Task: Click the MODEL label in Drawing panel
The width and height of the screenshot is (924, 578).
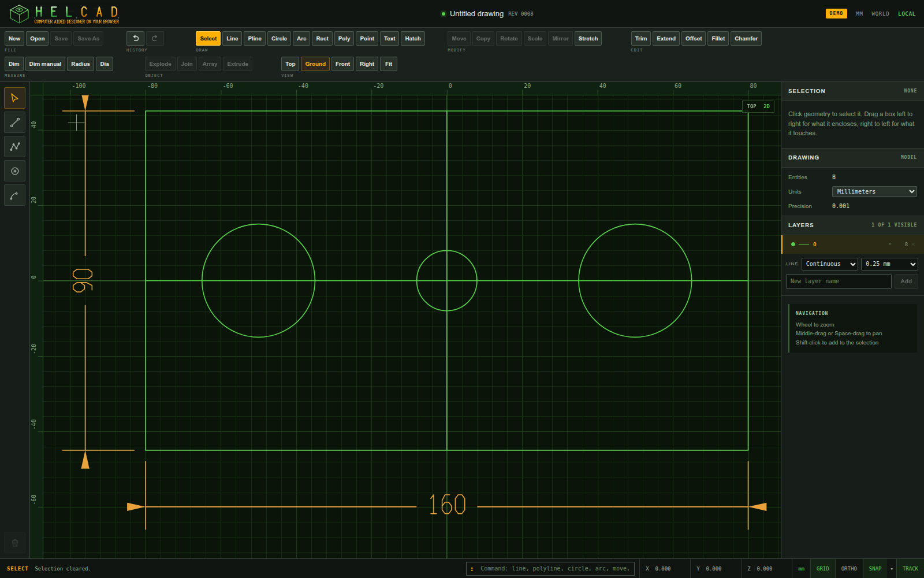Action: [x=908, y=157]
